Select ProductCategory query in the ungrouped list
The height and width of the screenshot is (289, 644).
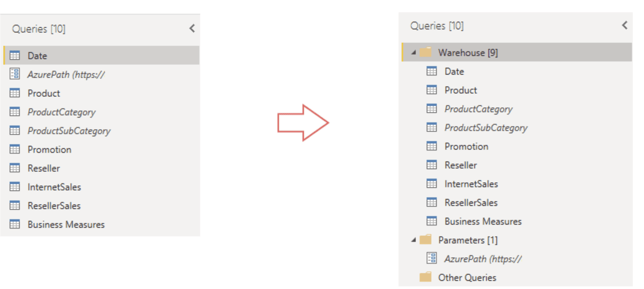click(x=61, y=112)
